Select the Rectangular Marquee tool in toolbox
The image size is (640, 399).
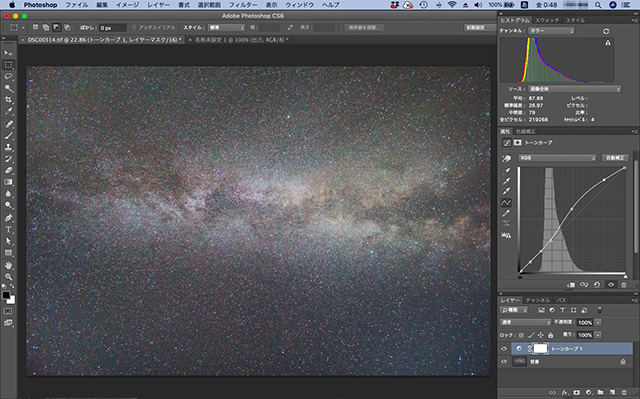(8, 65)
